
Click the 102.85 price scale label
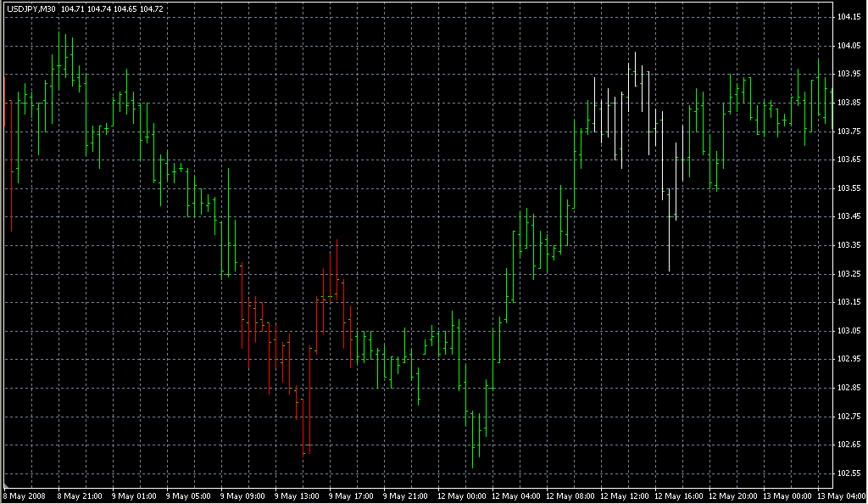point(849,388)
